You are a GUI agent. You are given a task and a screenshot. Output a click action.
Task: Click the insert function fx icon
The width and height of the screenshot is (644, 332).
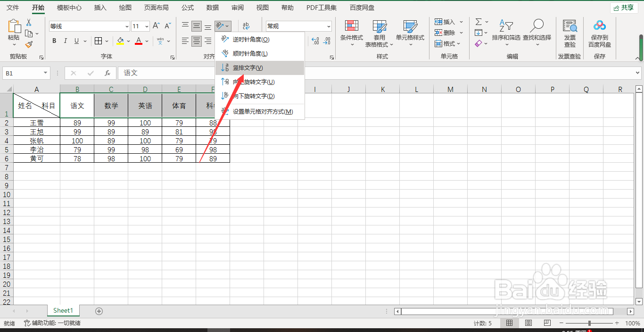click(x=107, y=73)
